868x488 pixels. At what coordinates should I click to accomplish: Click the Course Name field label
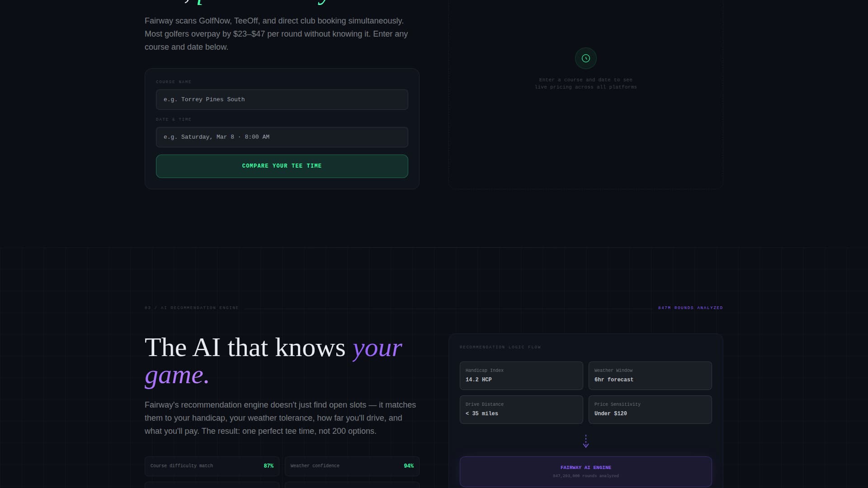174,82
